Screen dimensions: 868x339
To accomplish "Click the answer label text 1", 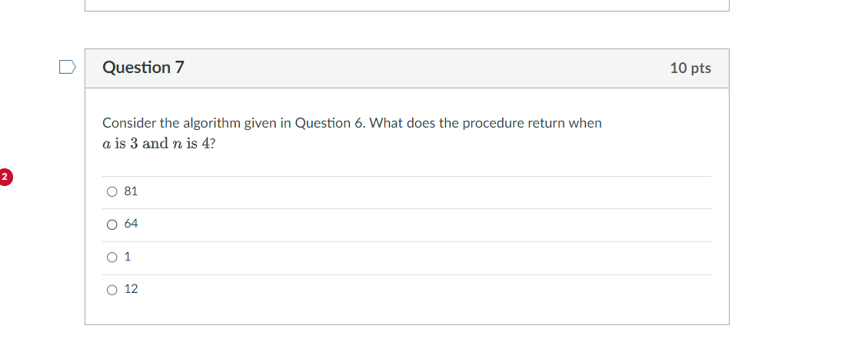I will tap(128, 257).
